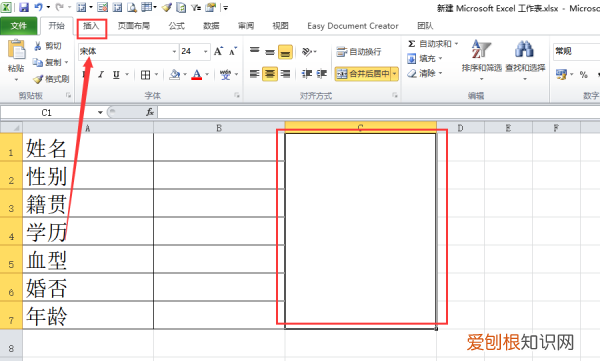
Task: Apply the fill color paint bucket
Action: click(175, 74)
